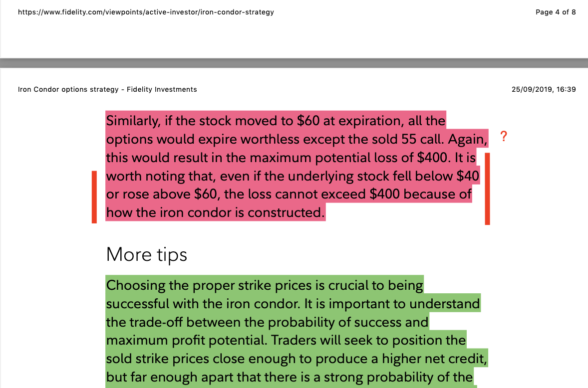Viewport: 588px width, 388px height.
Task: Click the word "Choosing" in green highlight
Action: (136, 286)
